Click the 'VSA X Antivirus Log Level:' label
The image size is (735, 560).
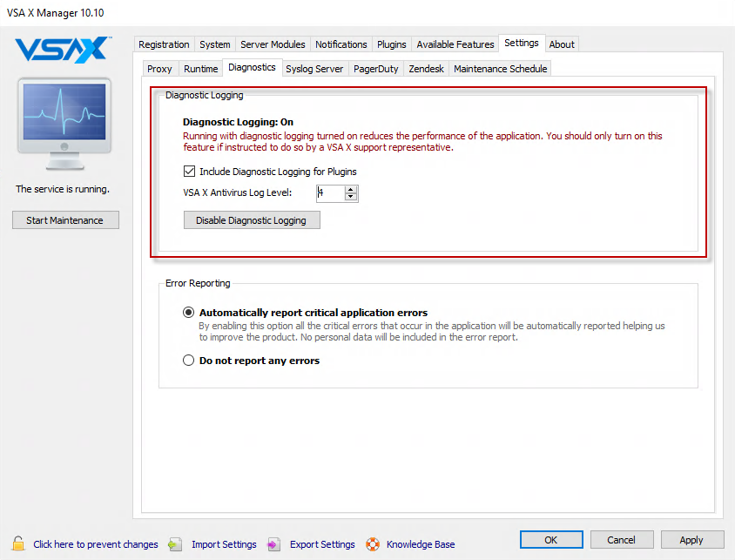pos(237,192)
